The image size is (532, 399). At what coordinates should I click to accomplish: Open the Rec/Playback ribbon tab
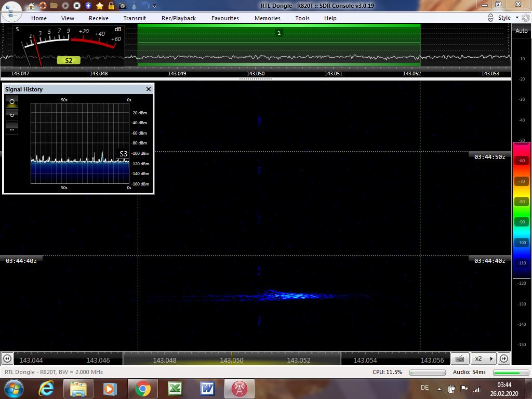pos(179,18)
